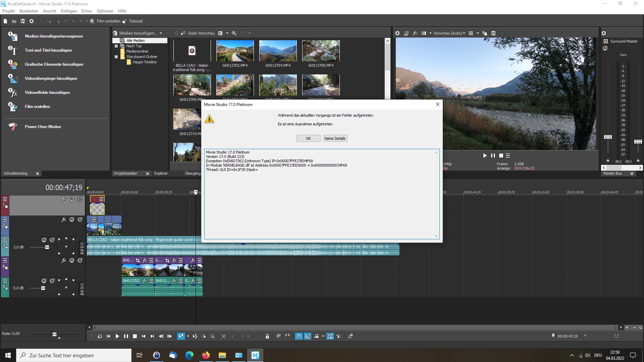Open the Bearbeiten menu
Image resolution: width=644 pixels, height=362 pixels.
[29, 11]
